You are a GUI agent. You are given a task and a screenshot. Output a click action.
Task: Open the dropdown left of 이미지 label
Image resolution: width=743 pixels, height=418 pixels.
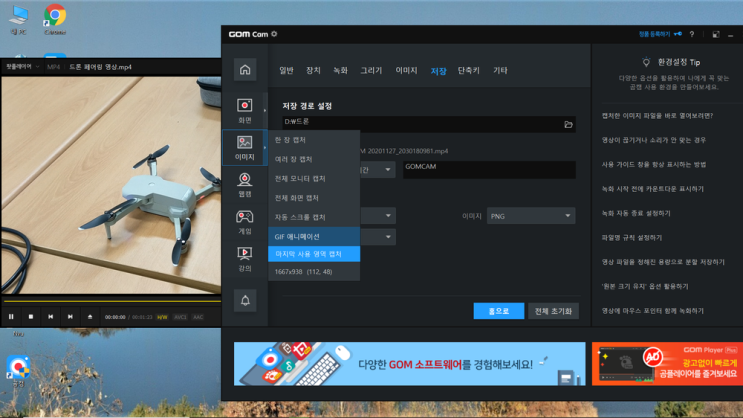point(378,216)
